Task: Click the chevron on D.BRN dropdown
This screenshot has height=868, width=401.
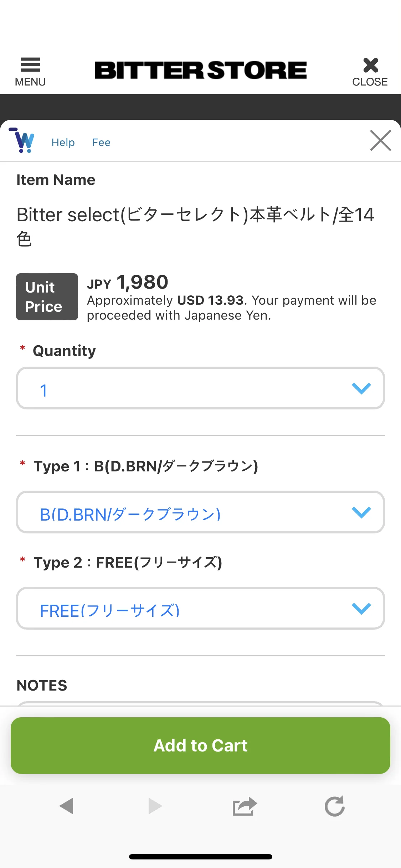Action: coord(361,512)
